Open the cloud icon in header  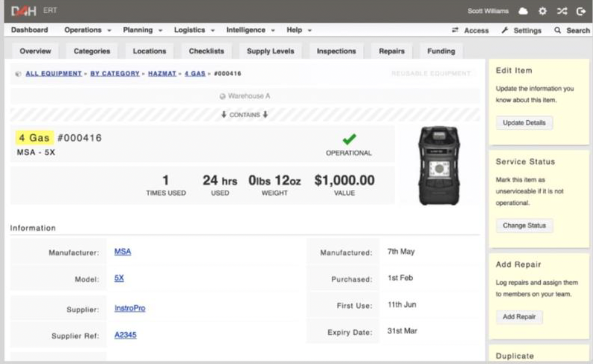pos(523,11)
